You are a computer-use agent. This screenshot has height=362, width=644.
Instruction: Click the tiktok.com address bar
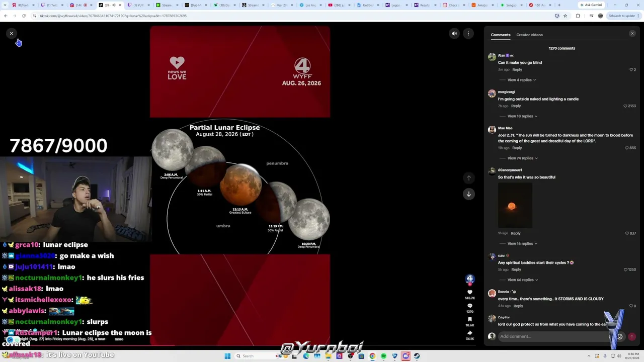(x=292, y=16)
